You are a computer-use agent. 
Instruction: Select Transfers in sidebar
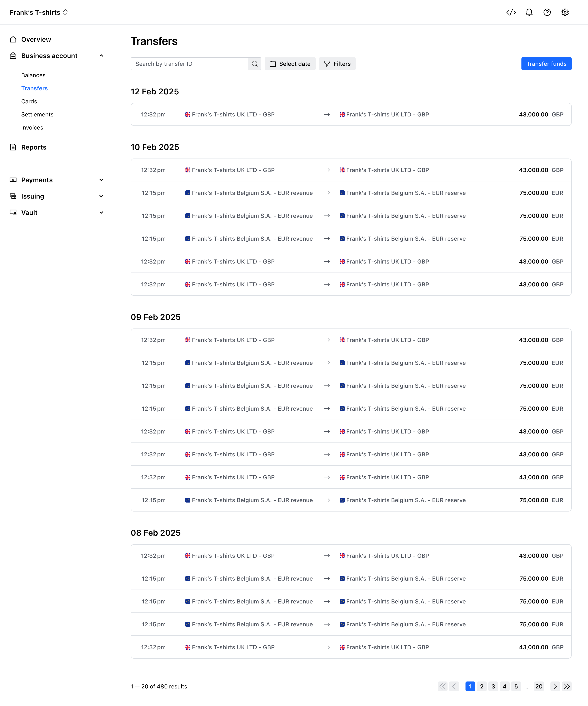[34, 88]
